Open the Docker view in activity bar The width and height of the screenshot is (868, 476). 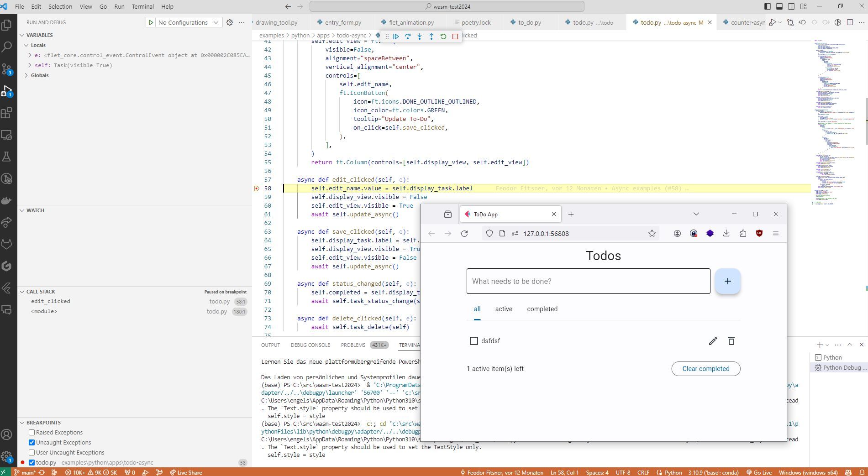(x=7, y=200)
